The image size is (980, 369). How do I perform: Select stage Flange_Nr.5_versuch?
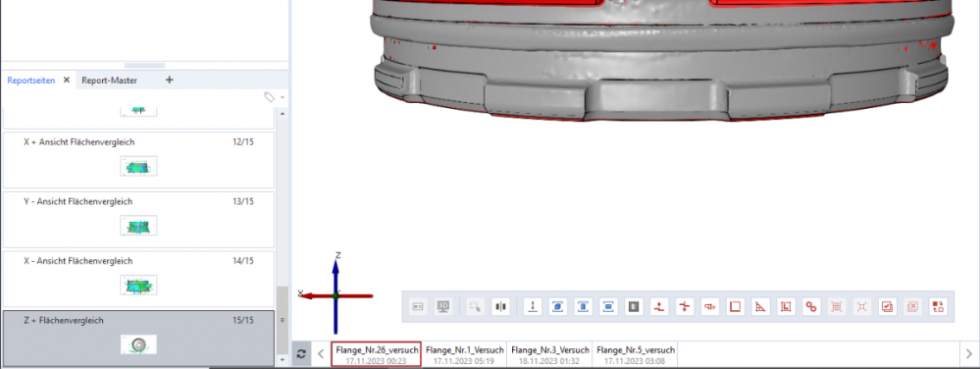coord(635,354)
